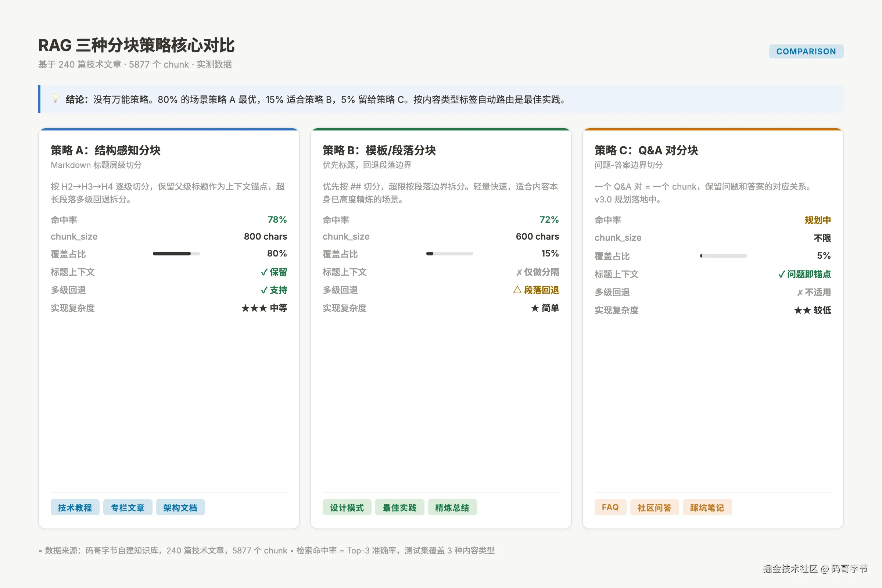Click the subtitle 优先标题，回退段落边界
Screen dimensions: 882x588
[x=367, y=165]
